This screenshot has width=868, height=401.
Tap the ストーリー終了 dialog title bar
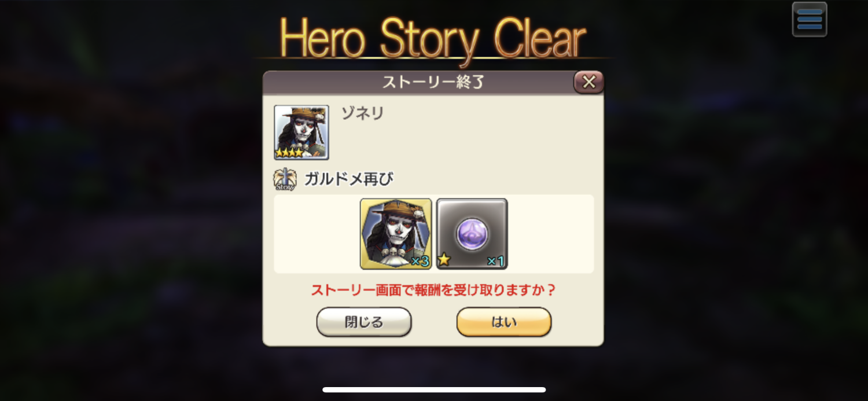(x=433, y=83)
